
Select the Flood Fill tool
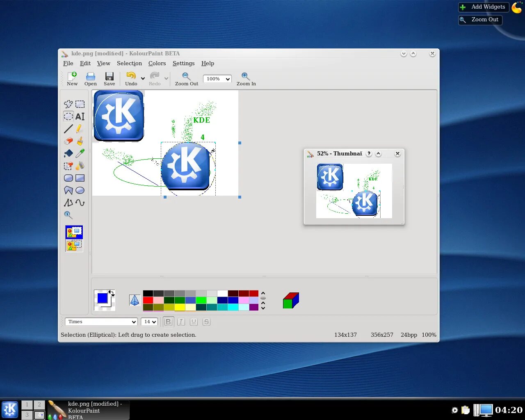[x=68, y=153]
